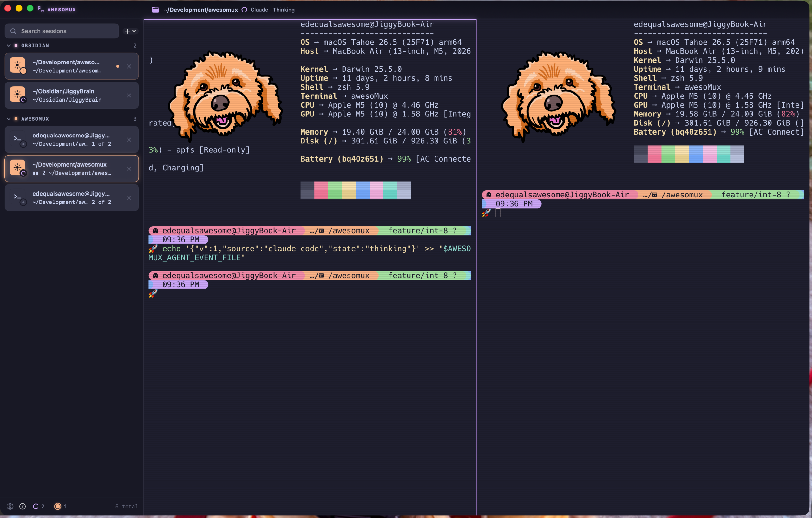Screen dimensions: 812x518
Task: Open settings via the gear icon
Action: click(10, 506)
